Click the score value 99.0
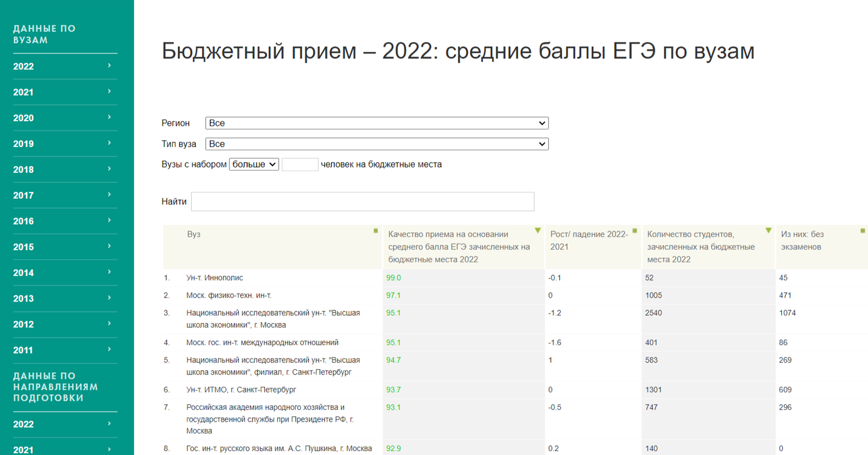Screen dimensions: 868x455 click(393, 278)
